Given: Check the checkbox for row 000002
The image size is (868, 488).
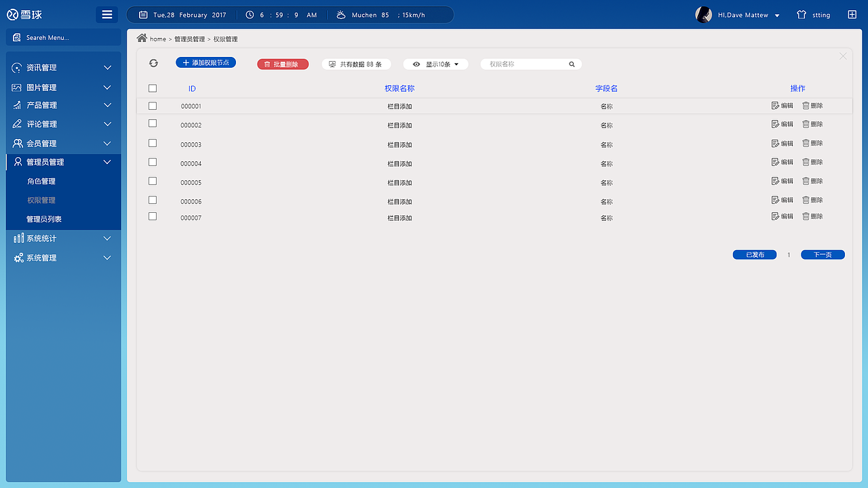Looking at the screenshot, I should [153, 123].
